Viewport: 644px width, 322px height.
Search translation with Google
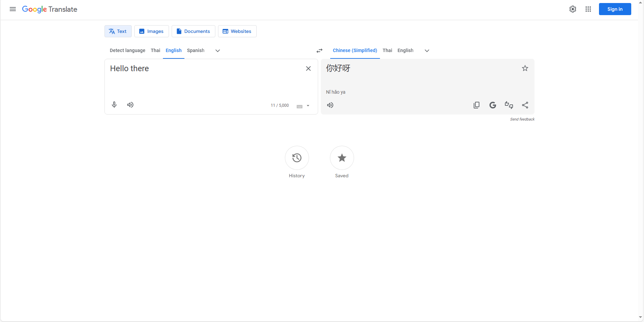492,105
